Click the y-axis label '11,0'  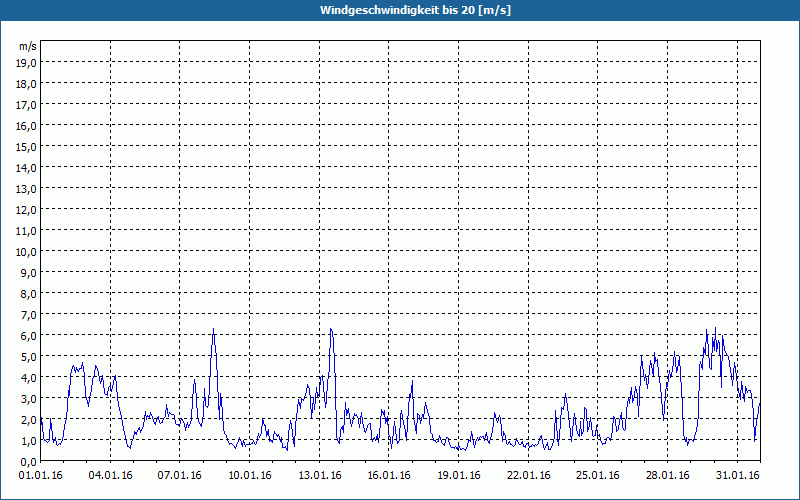coord(27,231)
